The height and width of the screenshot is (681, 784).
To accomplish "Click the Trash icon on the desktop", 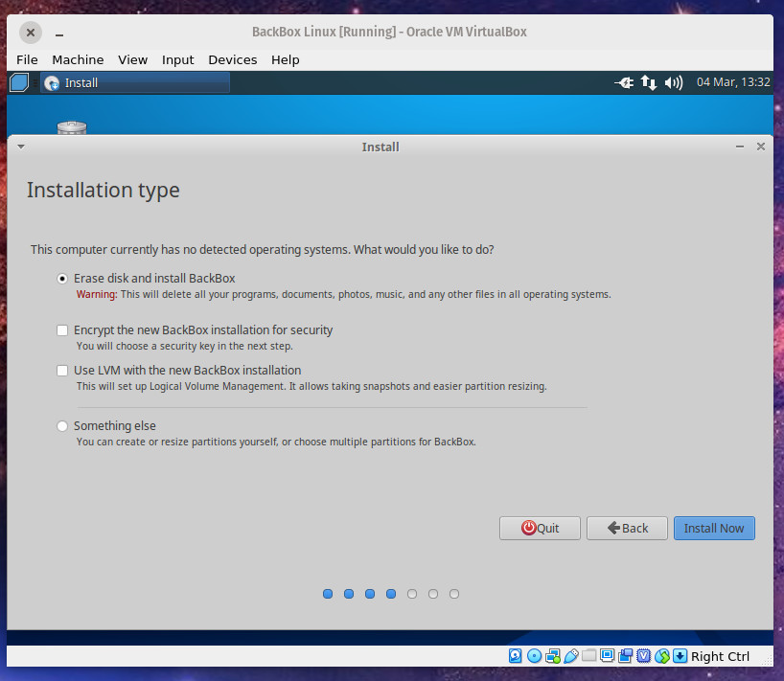I will tap(72, 127).
